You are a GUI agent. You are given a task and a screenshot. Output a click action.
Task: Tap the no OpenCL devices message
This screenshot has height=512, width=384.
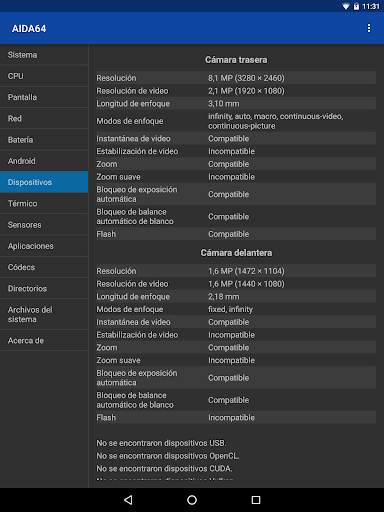click(168, 456)
